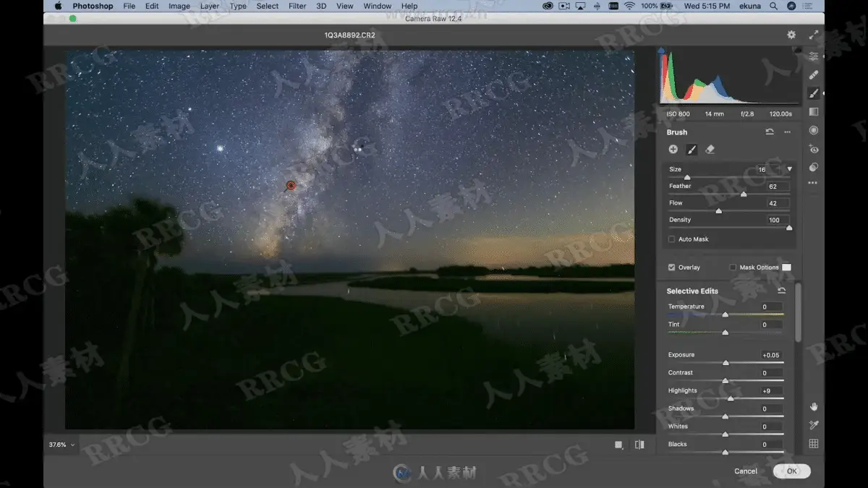Toggle before/after split view icon
The width and height of the screenshot is (868, 488).
[x=639, y=445]
